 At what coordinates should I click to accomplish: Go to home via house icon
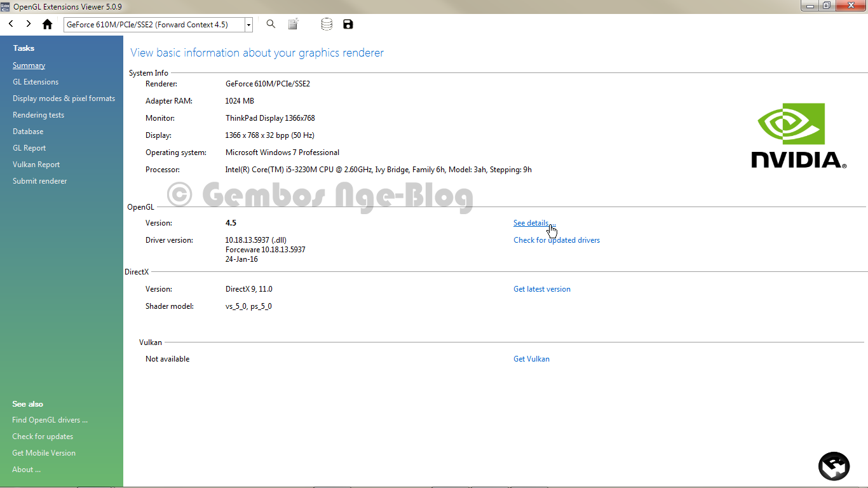(x=47, y=24)
